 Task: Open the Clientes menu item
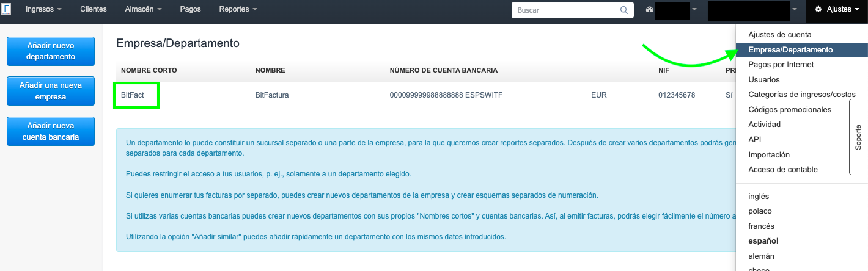coord(94,10)
